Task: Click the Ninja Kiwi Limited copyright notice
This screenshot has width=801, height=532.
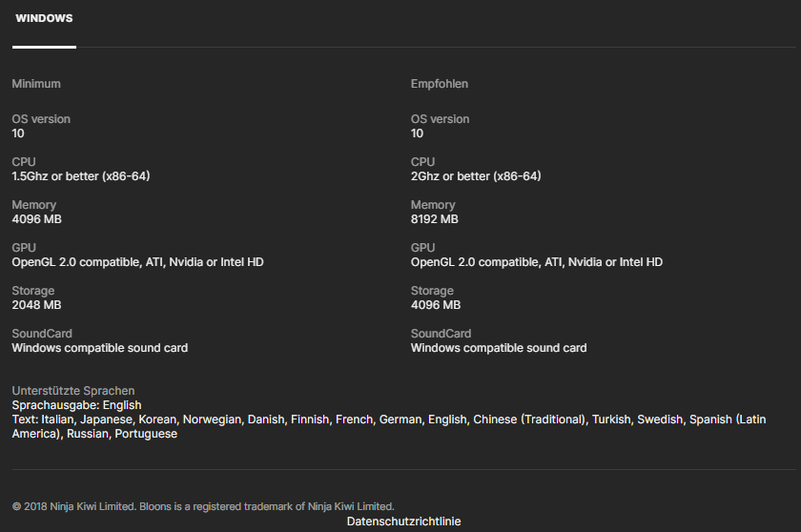Action: coord(203,506)
